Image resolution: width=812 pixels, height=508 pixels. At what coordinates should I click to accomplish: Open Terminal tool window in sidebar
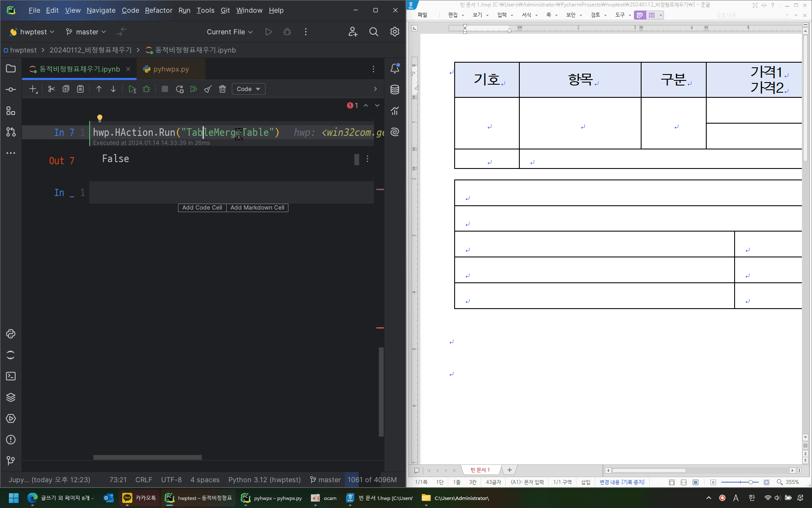coord(11,376)
